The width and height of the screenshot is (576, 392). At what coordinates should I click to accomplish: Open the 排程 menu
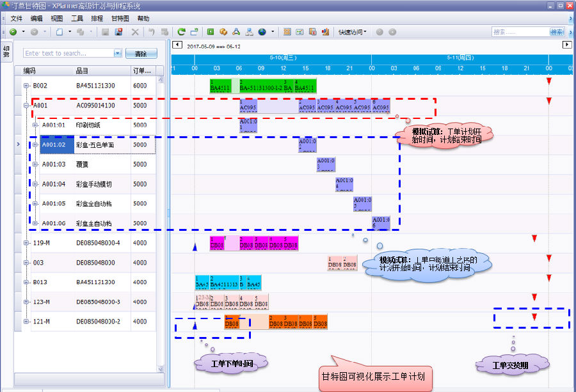coord(97,19)
